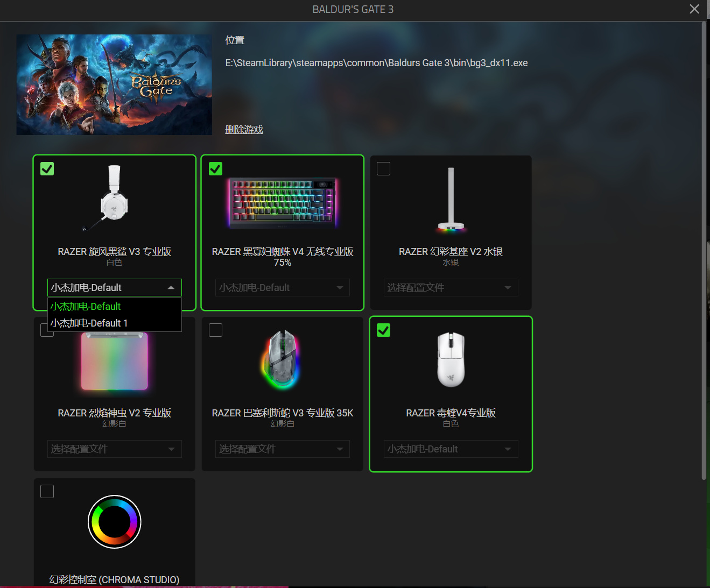Click the 白色 subtitle under 毒蝰V4专业版
The image size is (710, 588).
(x=451, y=424)
